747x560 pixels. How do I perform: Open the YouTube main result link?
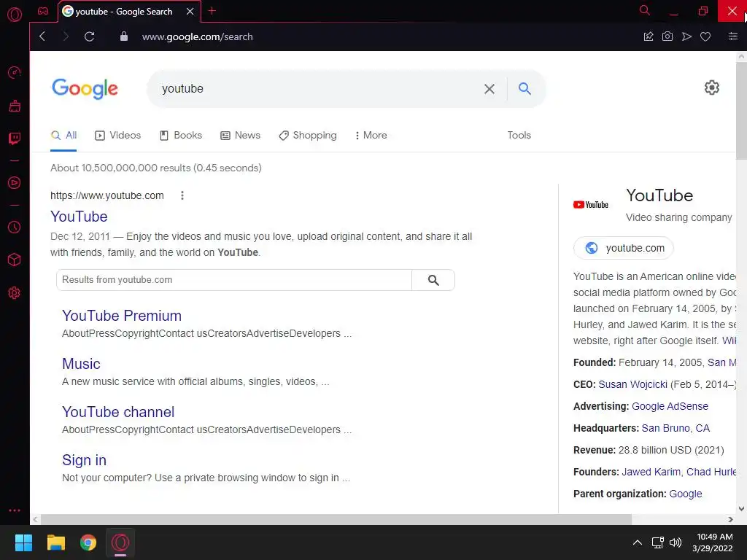pos(79,217)
